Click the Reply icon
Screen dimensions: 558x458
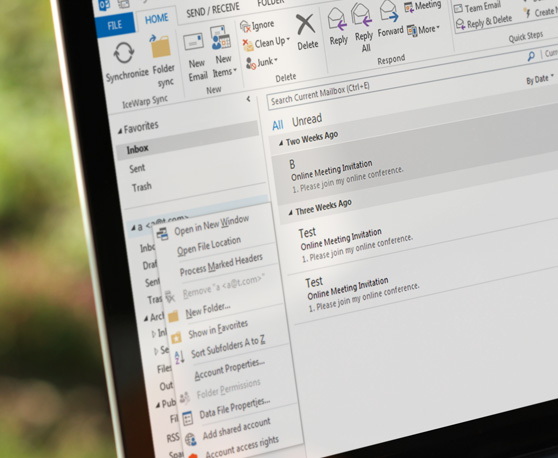[x=337, y=20]
